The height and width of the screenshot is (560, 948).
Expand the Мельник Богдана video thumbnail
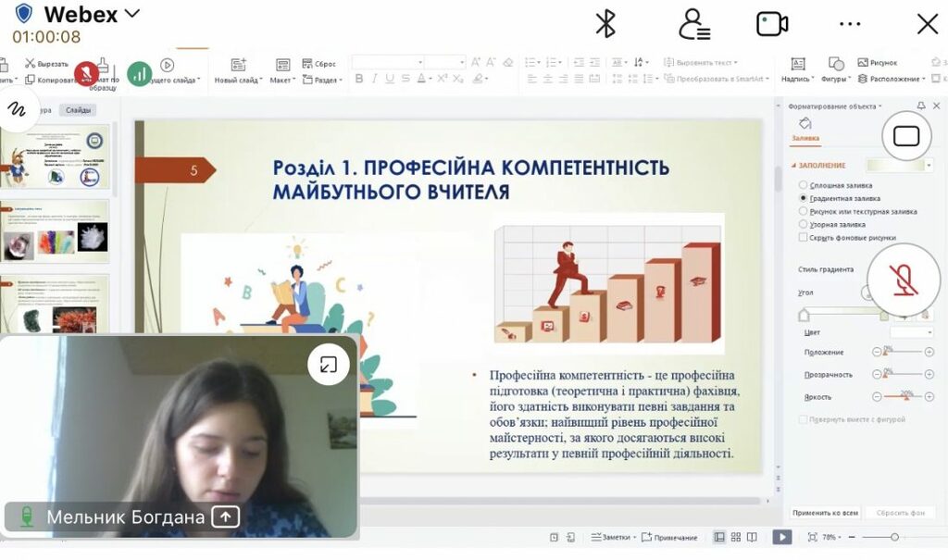coord(328,365)
